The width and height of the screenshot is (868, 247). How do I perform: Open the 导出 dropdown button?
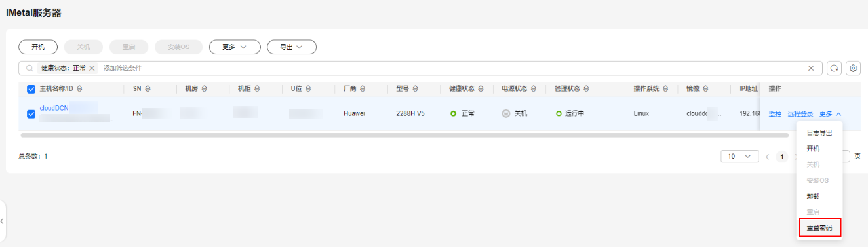292,47
